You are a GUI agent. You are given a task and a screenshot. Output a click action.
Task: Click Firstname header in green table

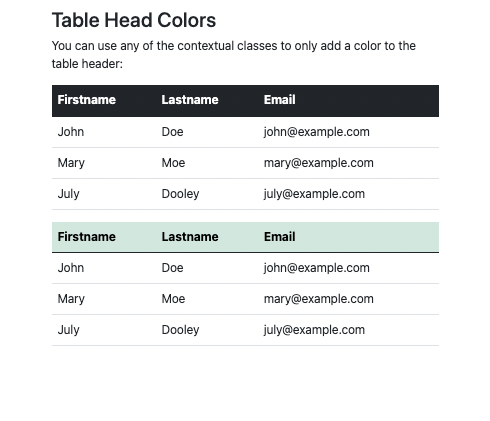point(87,237)
